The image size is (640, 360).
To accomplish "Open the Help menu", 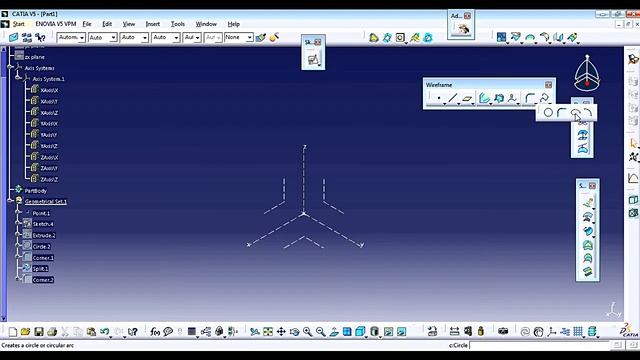I will [x=233, y=24].
